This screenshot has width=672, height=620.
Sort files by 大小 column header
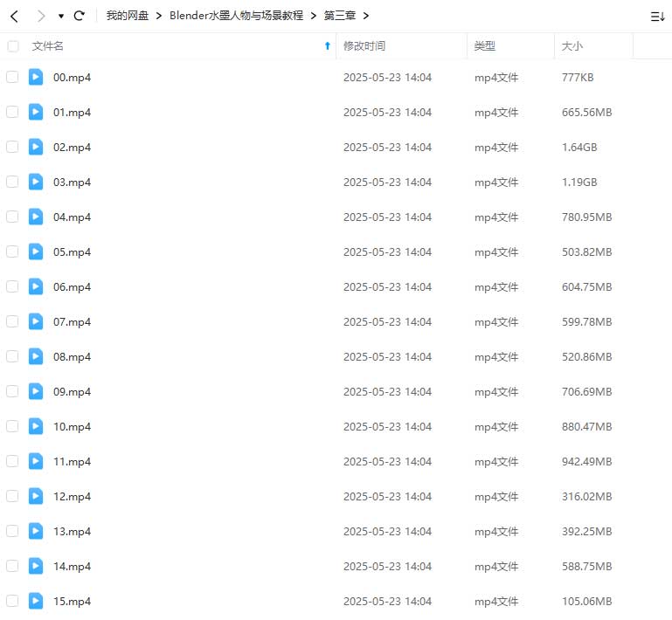[572, 46]
